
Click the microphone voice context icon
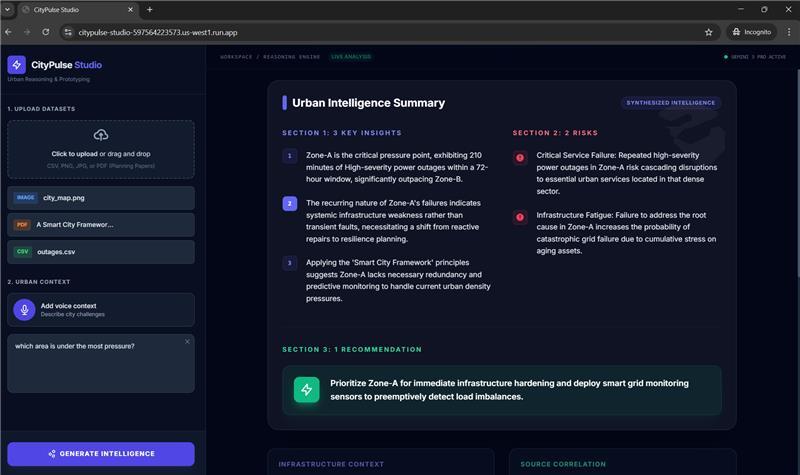point(24,310)
